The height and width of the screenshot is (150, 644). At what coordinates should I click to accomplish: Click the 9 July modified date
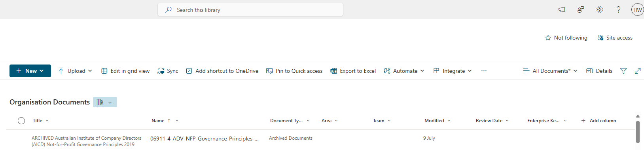coord(429,138)
